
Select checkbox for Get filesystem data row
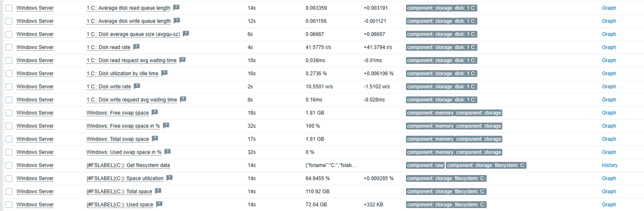(9, 165)
